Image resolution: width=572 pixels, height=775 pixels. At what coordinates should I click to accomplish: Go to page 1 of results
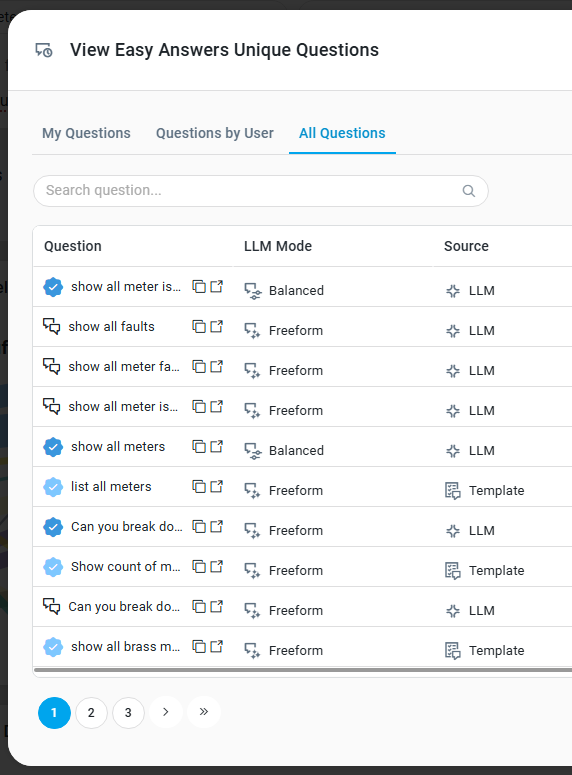click(x=54, y=713)
